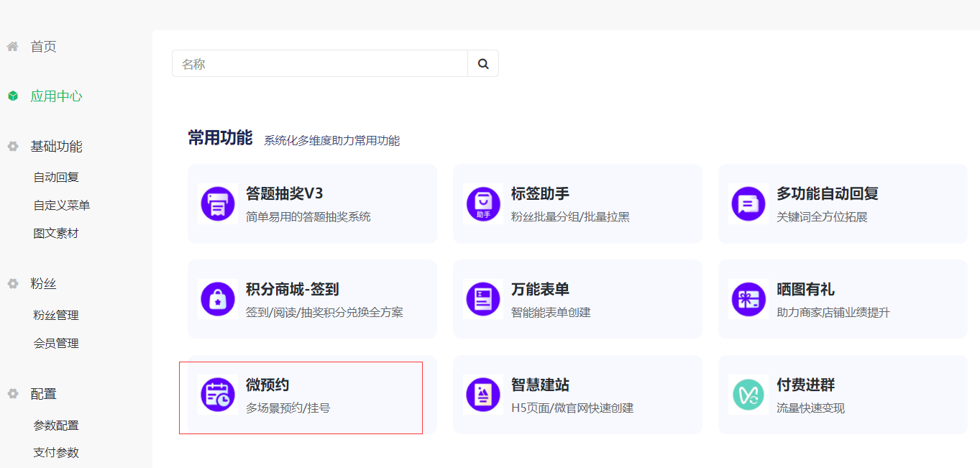The width and height of the screenshot is (980, 468).
Task: Click the 常用功能 section heading
Action: coord(220,138)
